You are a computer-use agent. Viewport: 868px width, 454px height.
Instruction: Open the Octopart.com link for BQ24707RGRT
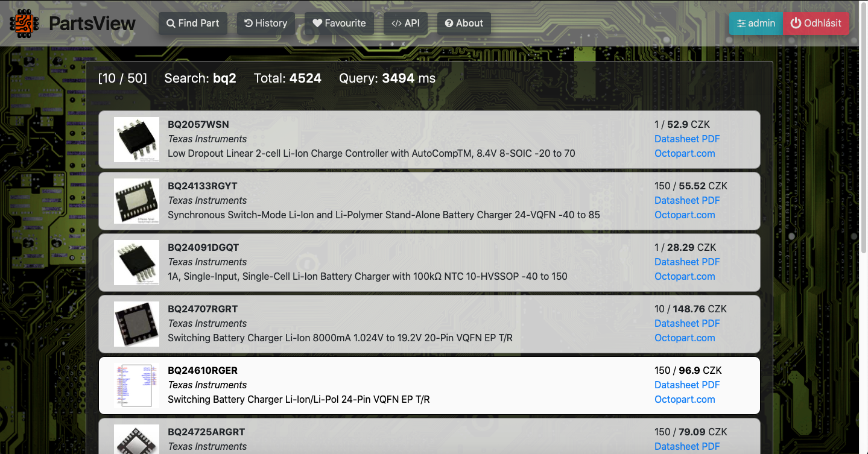tap(685, 338)
